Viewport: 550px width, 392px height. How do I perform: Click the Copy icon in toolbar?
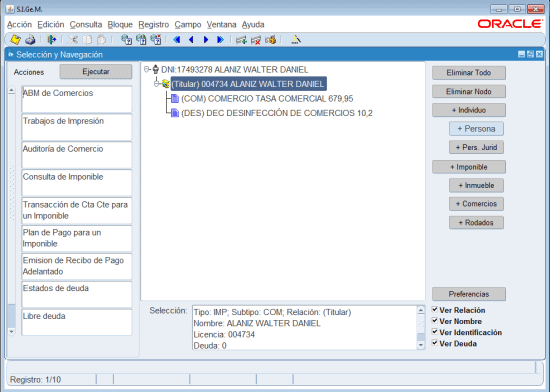[87, 40]
